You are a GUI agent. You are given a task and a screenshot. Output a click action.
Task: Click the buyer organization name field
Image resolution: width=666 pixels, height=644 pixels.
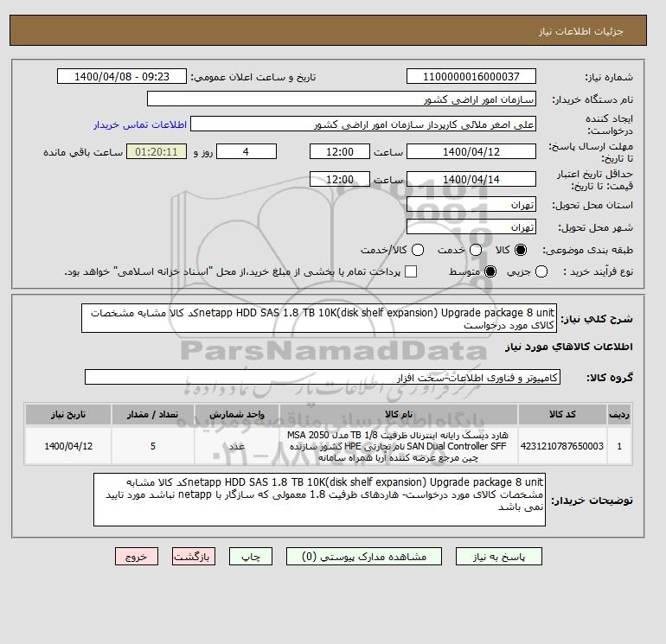click(x=342, y=99)
